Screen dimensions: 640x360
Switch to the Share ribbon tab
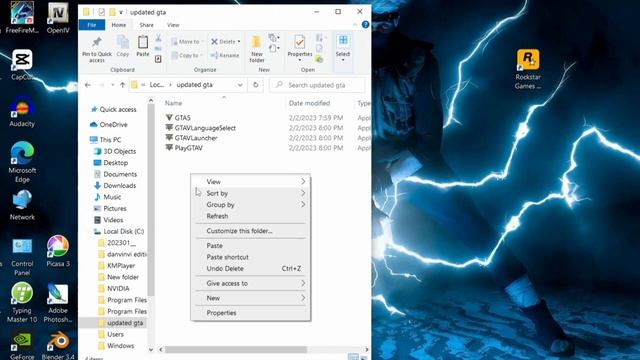point(147,25)
